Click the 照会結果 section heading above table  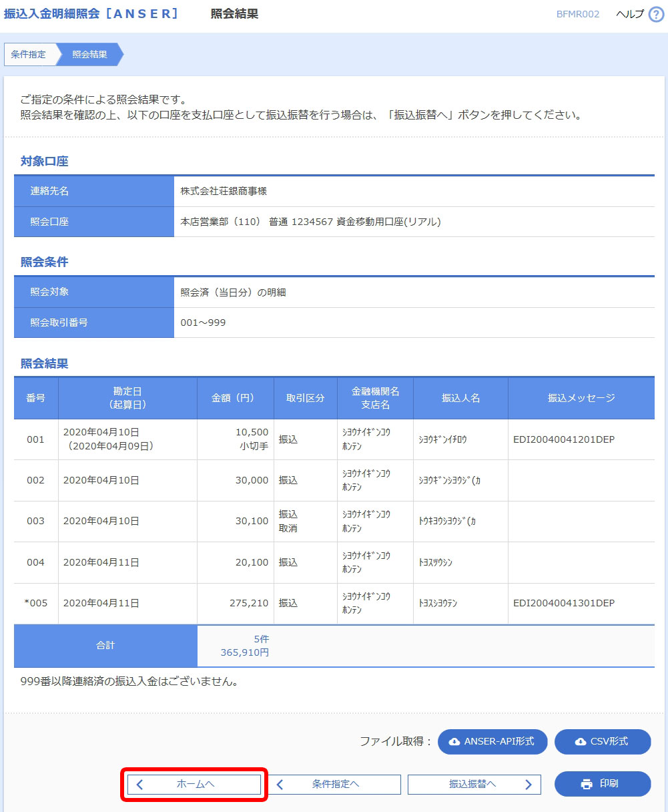pyautogui.click(x=45, y=364)
